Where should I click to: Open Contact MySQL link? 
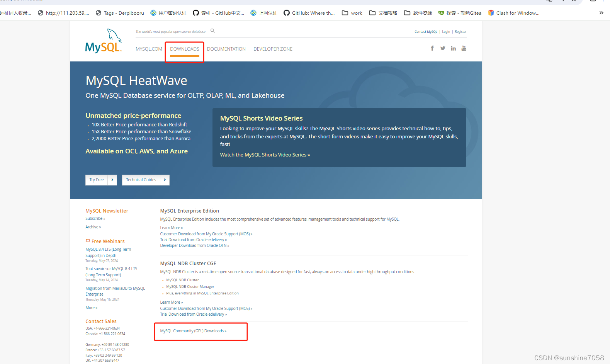[426, 32]
